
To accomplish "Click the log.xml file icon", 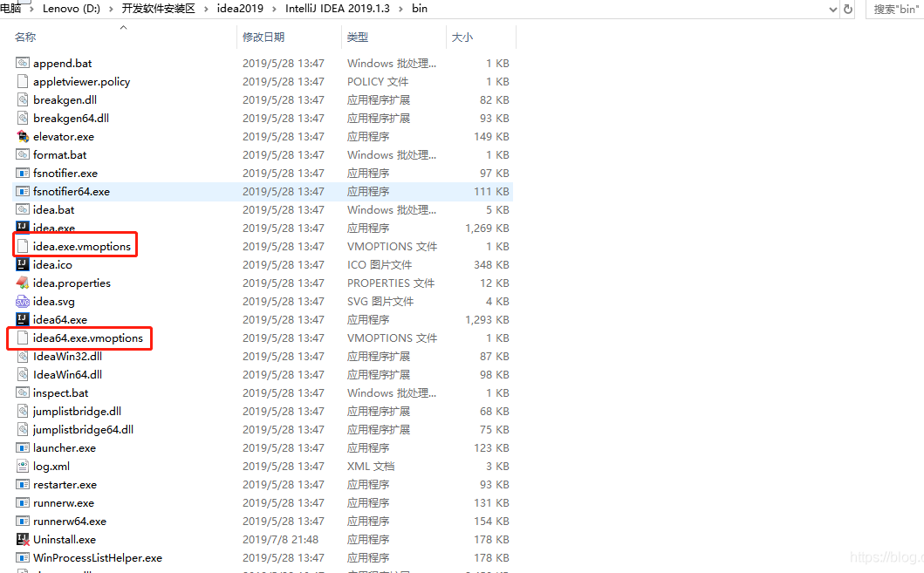I will pos(23,466).
